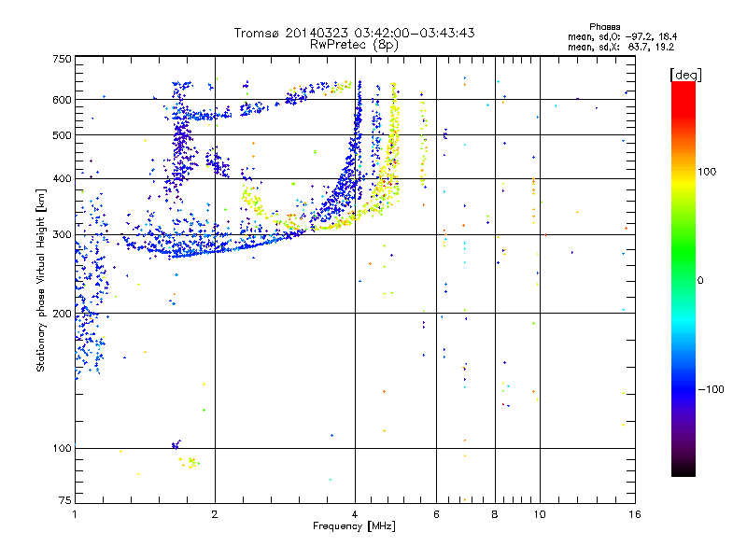
Task: Click the x-axis tick label '8'
Action: pyautogui.click(x=495, y=514)
